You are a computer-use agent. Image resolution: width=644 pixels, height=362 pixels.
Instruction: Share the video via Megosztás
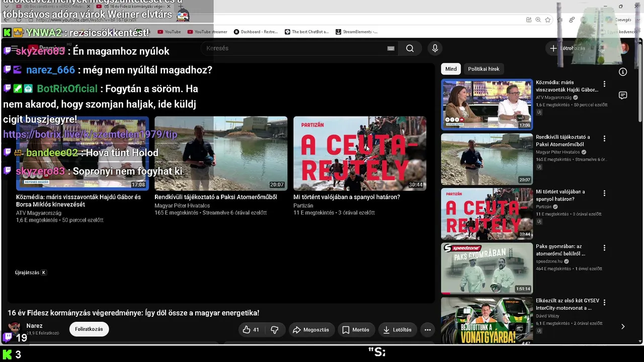(x=311, y=330)
